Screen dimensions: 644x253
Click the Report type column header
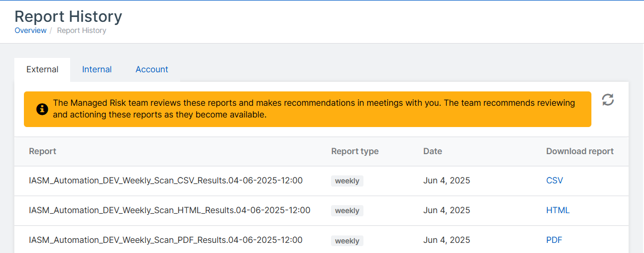[354, 151]
